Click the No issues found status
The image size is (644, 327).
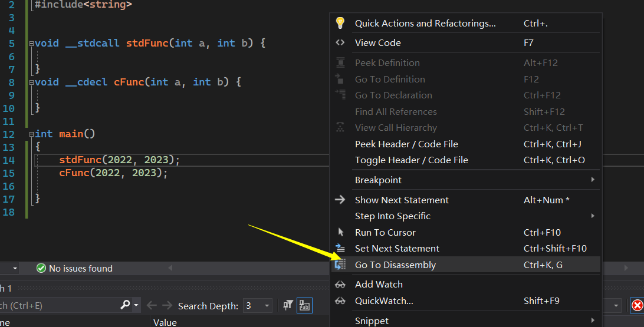(x=74, y=268)
